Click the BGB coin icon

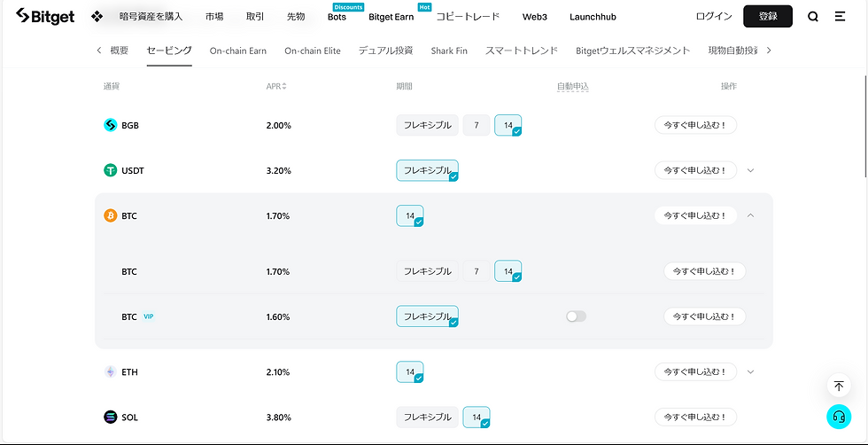click(111, 125)
